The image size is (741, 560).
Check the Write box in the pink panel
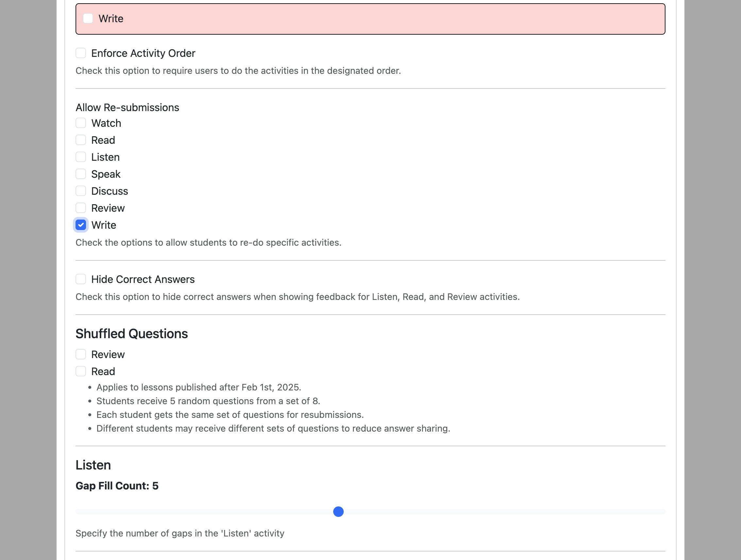88,18
